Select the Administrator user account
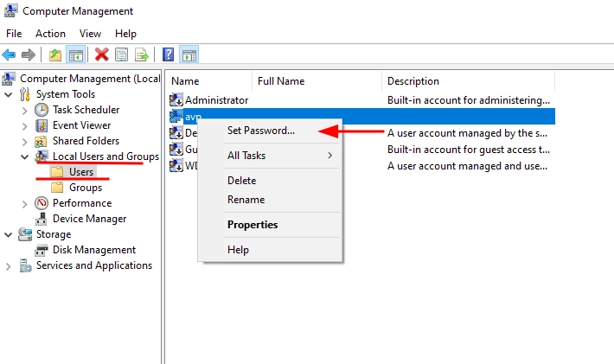This screenshot has width=614, height=364. (x=216, y=100)
